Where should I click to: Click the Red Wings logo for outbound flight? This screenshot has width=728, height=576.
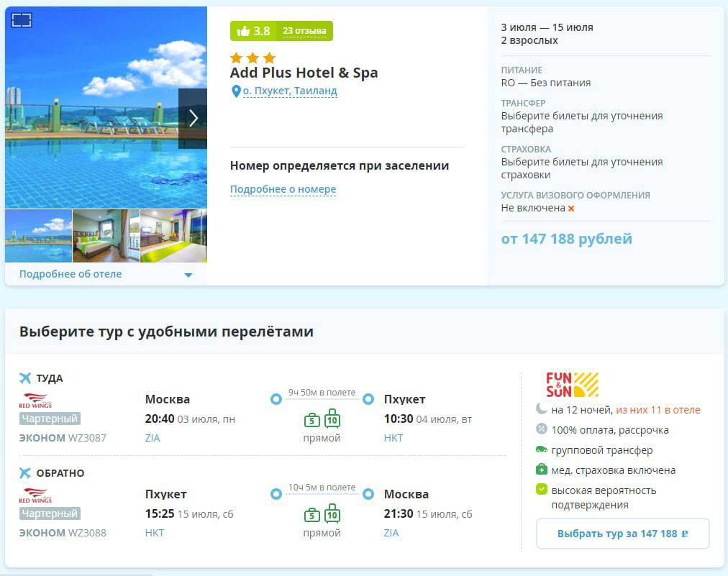(x=35, y=401)
